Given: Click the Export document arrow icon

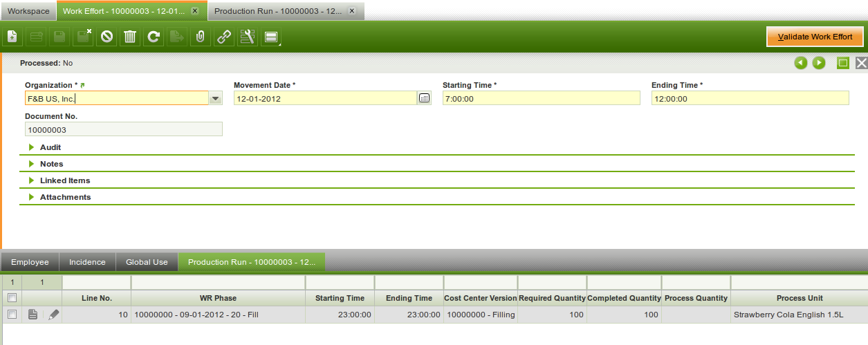Looking at the screenshot, I should tap(177, 37).
